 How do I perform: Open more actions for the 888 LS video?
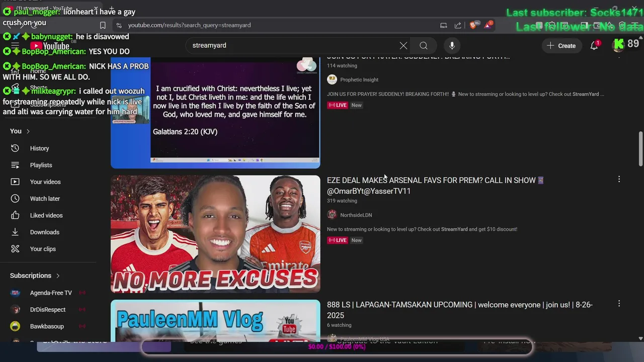tap(619, 304)
